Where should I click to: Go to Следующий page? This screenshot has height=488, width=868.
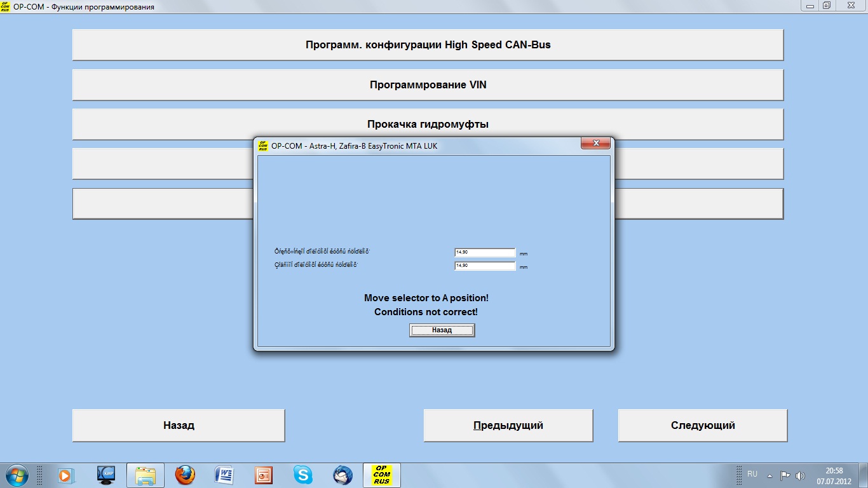[x=702, y=426]
